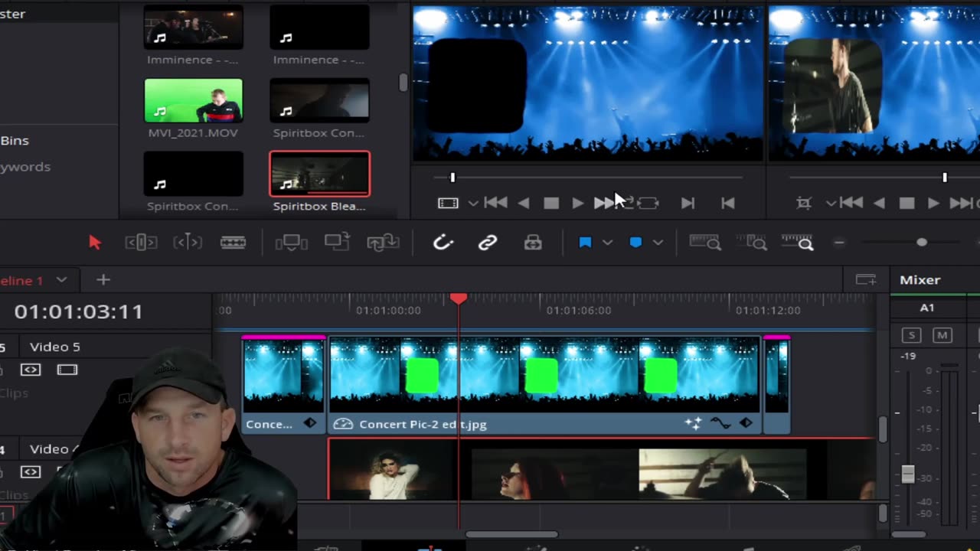Screen dimensions: 980x551
Task: Click the clip's curve editor icon
Action: click(x=720, y=423)
